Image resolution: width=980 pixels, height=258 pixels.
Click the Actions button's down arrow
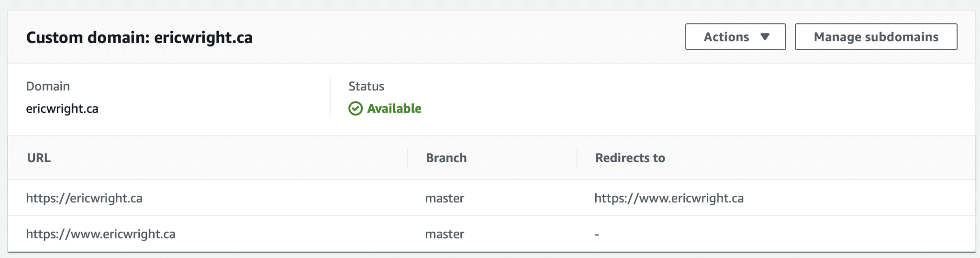[x=765, y=37]
